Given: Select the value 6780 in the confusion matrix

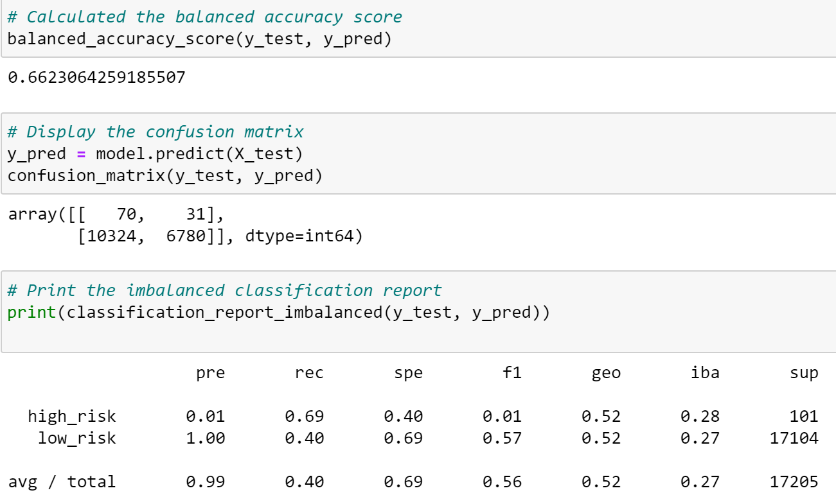Looking at the screenshot, I should [x=185, y=236].
